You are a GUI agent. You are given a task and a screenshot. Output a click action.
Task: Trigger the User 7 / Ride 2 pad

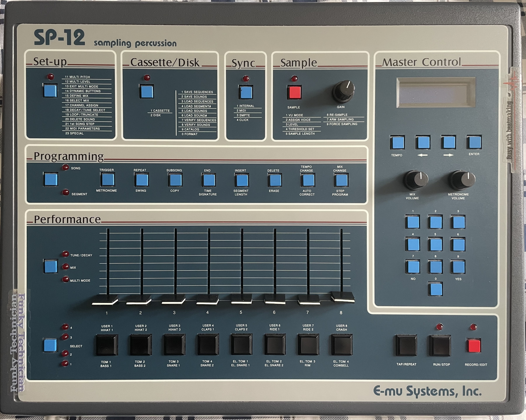[308, 345]
